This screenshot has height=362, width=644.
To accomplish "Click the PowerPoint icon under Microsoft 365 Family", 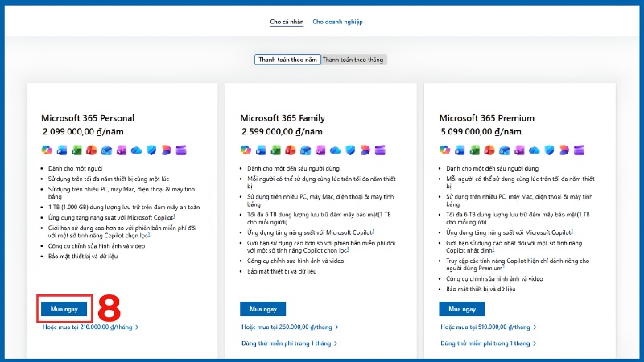I will click(291, 150).
